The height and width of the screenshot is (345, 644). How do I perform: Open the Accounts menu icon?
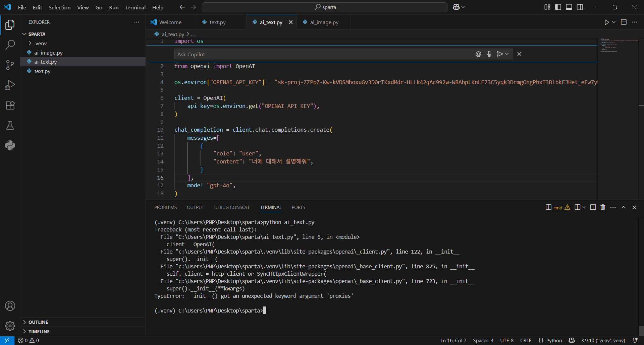point(10,306)
